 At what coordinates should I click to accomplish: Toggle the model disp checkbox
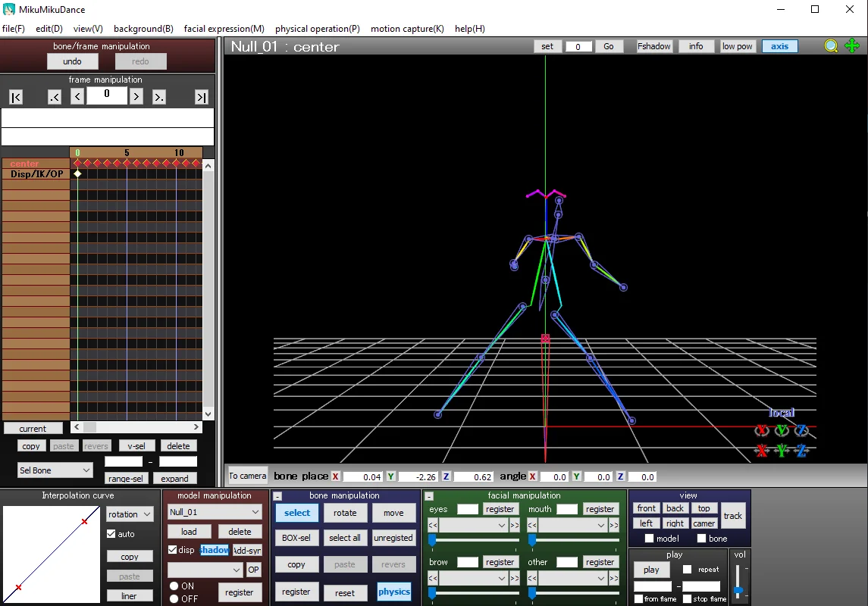click(173, 550)
